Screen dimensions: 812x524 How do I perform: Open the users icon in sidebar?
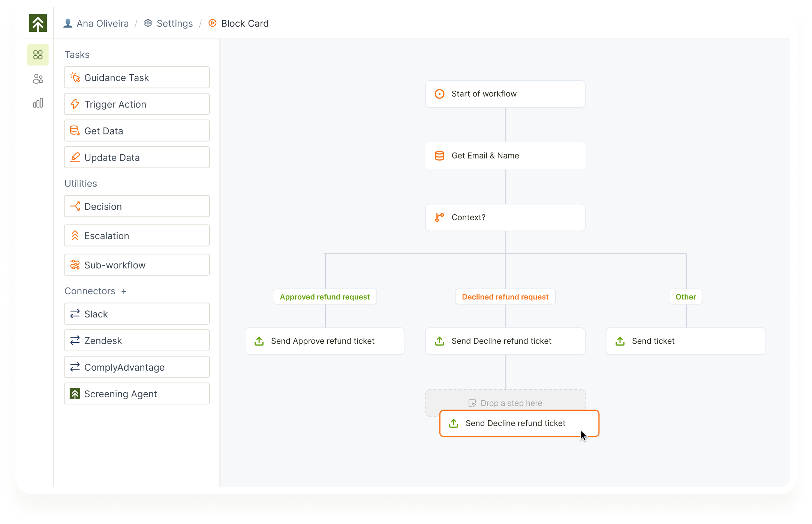click(x=38, y=79)
